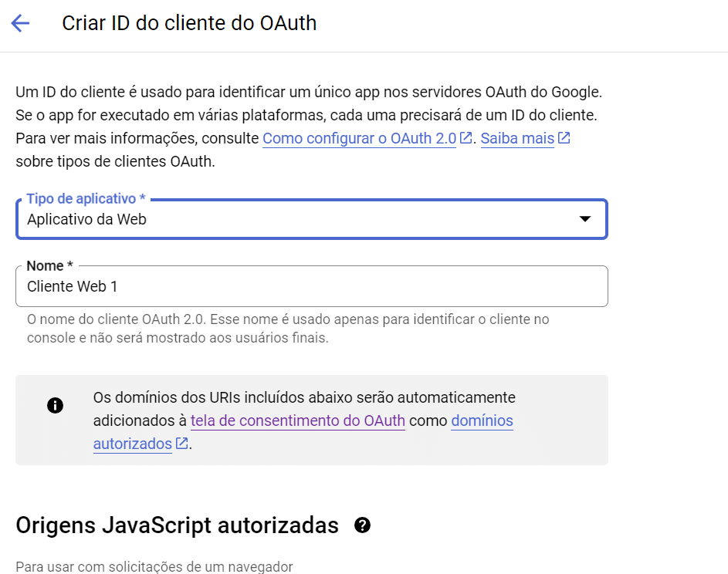
Task: Click external-link icon after 'autorizados'
Action: (182, 444)
